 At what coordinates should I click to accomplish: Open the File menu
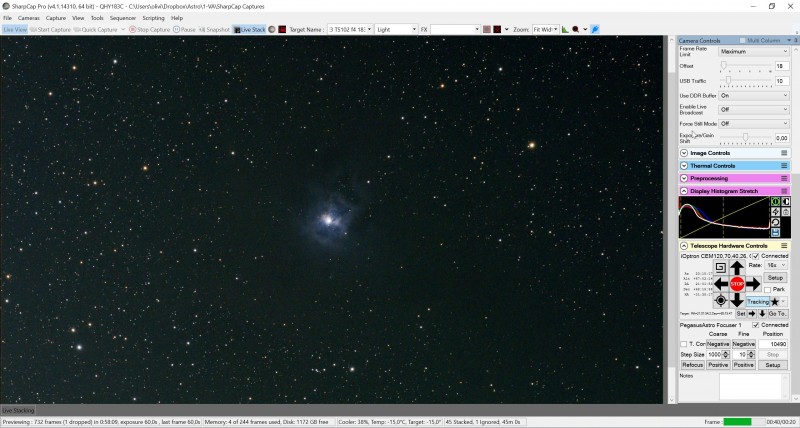click(x=8, y=18)
